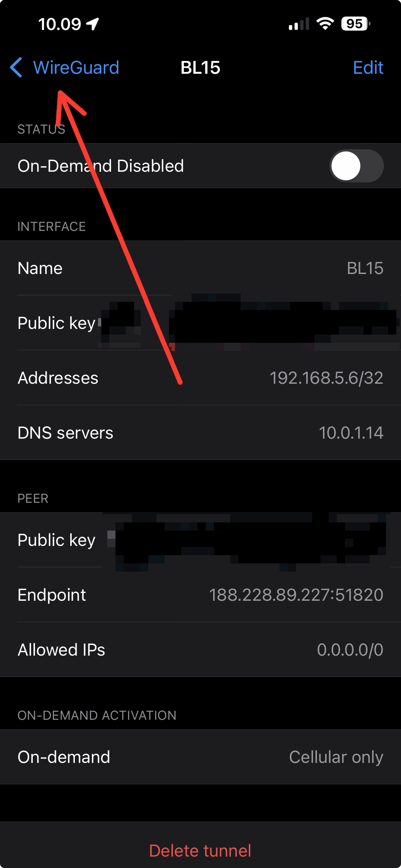Screen dimensions: 401x868
Task: Tap the interface Name row BL15
Action: click(x=200, y=268)
